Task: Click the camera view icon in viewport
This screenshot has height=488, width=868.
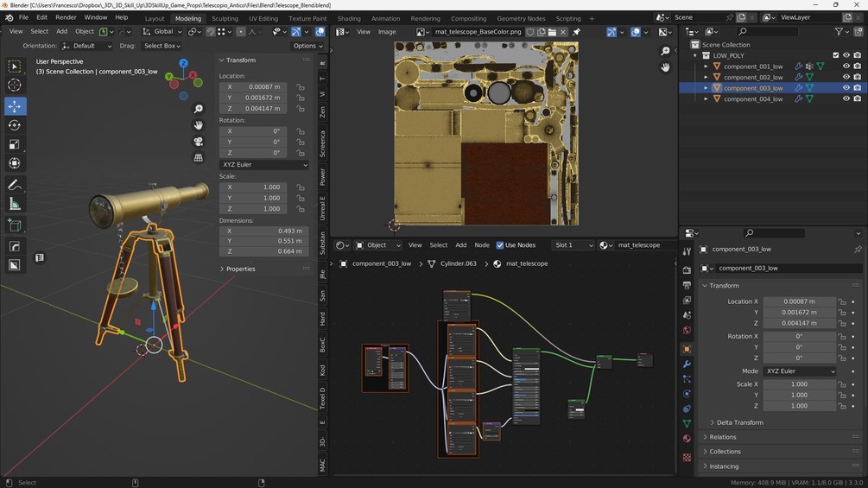Action: point(199,142)
